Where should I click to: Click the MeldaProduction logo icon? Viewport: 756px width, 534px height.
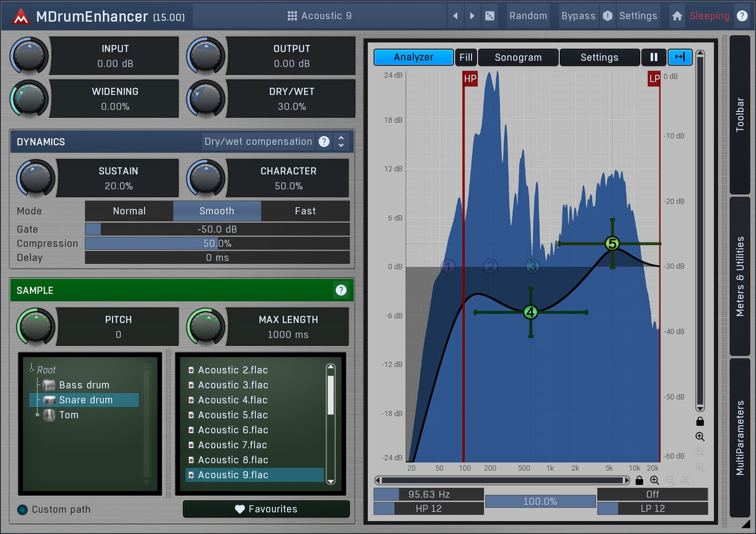(x=21, y=16)
